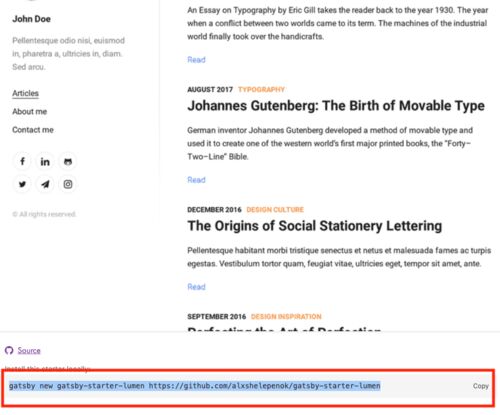Open the Instagram social icon
500x415 pixels.
coord(68,184)
